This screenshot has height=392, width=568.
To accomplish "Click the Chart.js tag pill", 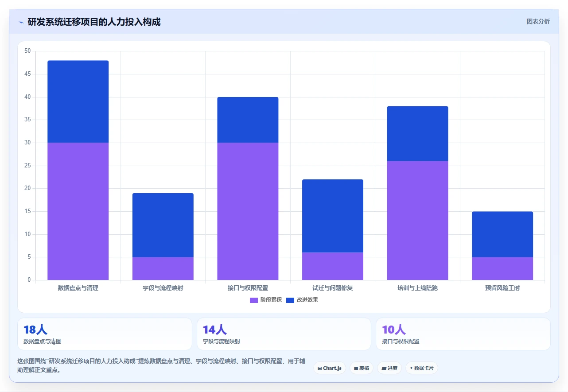I will (x=329, y=368).
